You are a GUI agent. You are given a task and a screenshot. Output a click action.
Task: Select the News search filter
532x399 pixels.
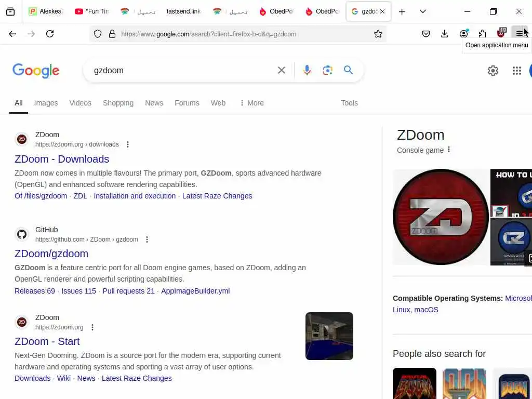coord(154,103)
